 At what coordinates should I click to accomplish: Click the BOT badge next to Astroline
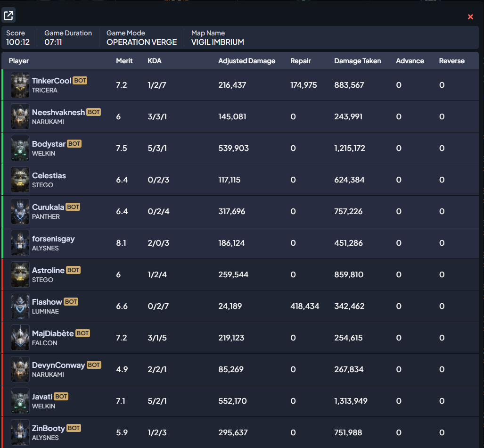tap(73, 270)
